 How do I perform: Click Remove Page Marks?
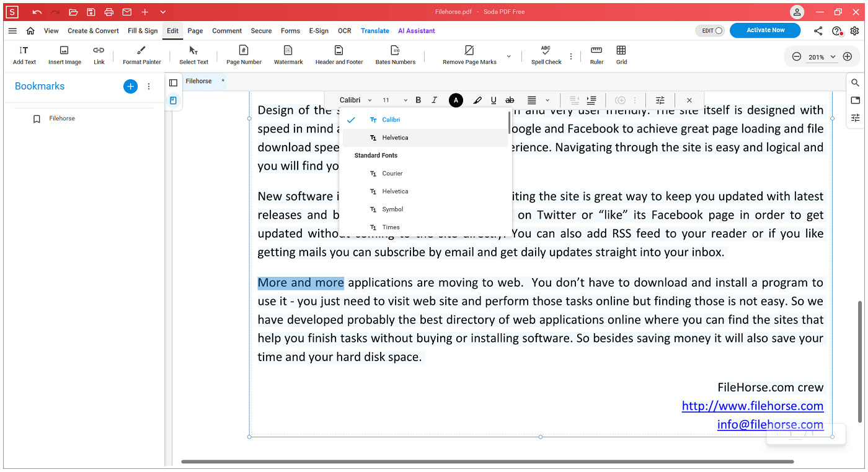(x=469, y=55)
